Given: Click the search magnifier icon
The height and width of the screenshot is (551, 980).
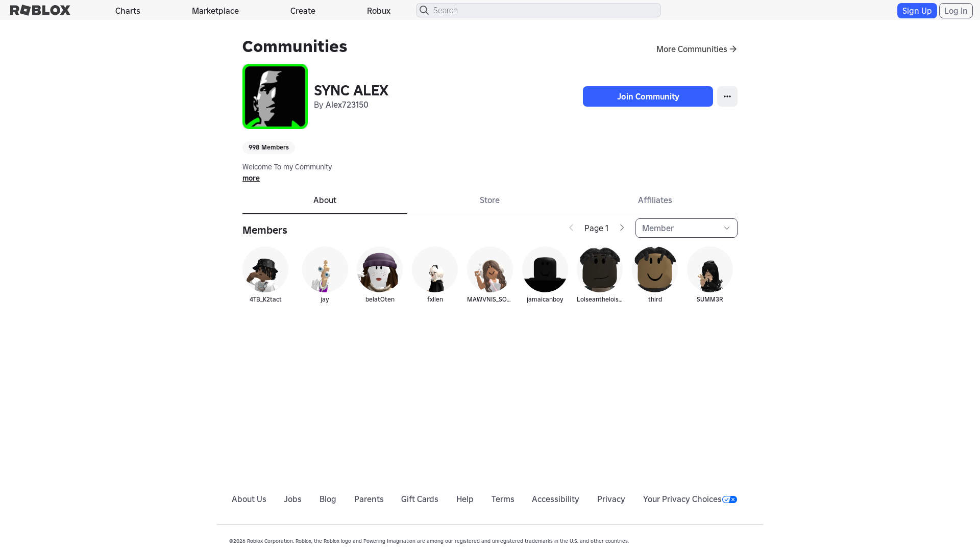Looking at the screenshot, I should tap(424, 10).
